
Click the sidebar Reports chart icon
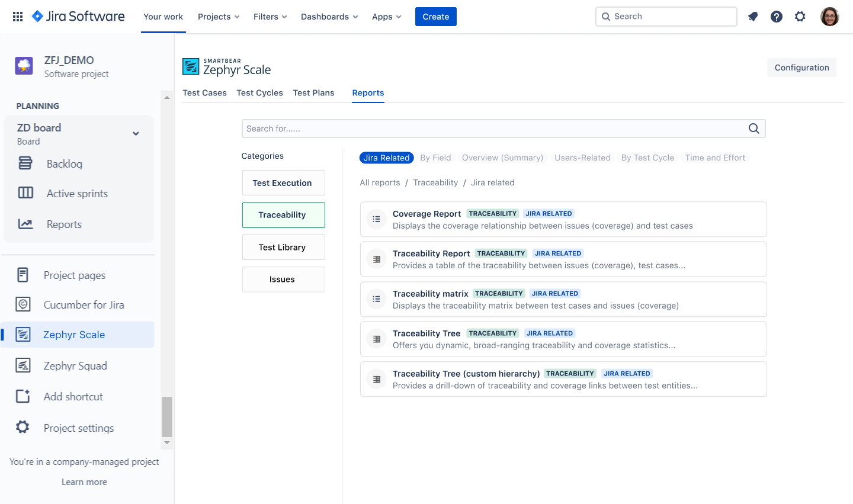[25, 224]
